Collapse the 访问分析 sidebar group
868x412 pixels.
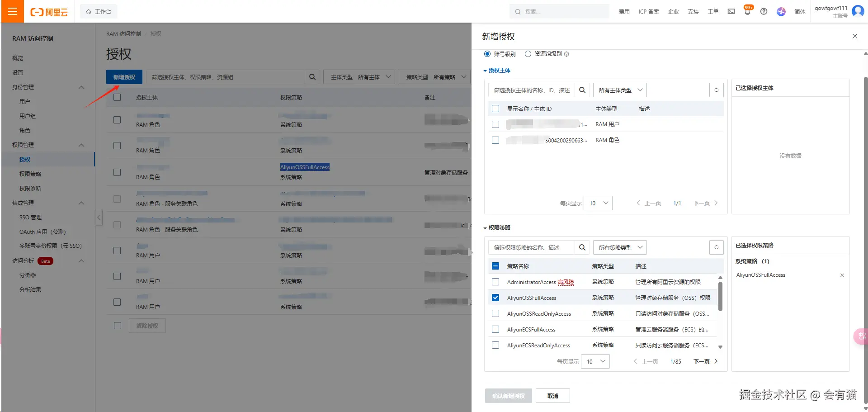pos(81,261)
